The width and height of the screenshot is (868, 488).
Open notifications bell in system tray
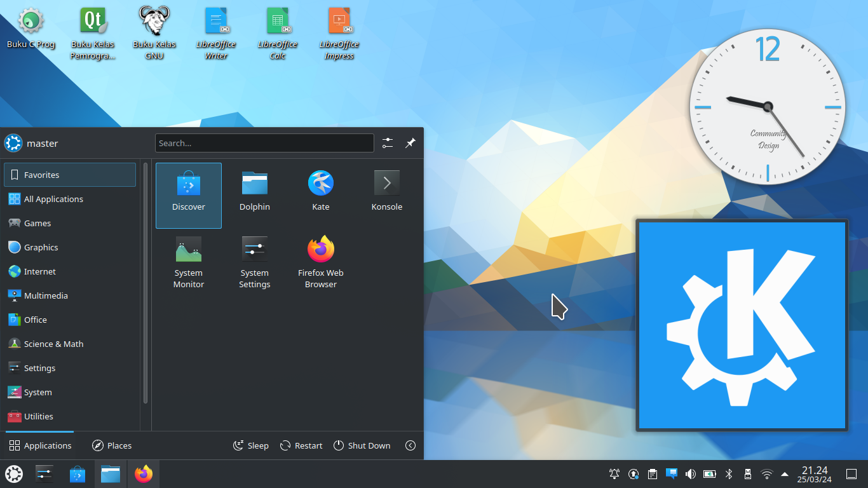pos(614,474)
